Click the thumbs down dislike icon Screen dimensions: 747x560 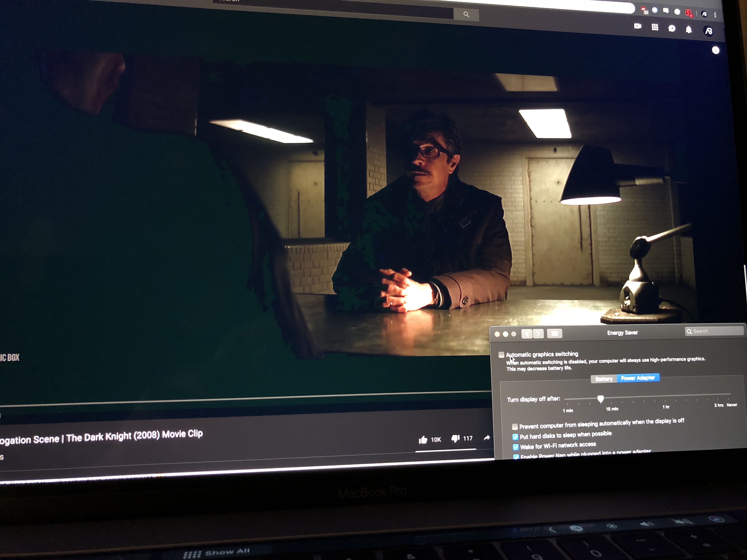click(455, 439)
